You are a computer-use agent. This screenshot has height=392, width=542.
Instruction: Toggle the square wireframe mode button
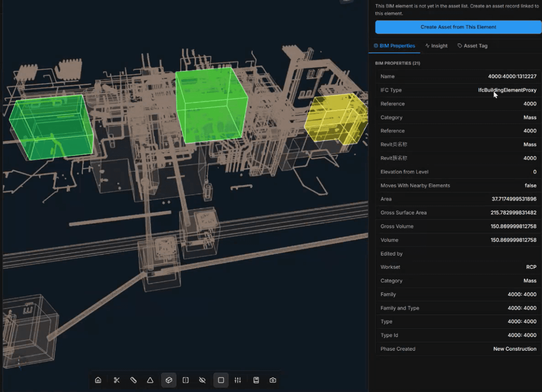point(221,380)
